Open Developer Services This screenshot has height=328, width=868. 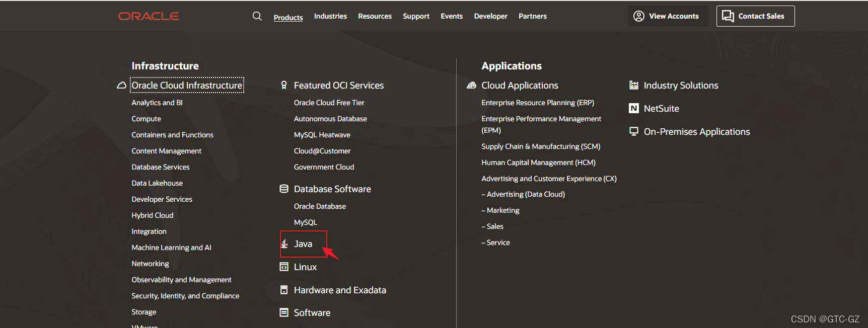[162, 199]
